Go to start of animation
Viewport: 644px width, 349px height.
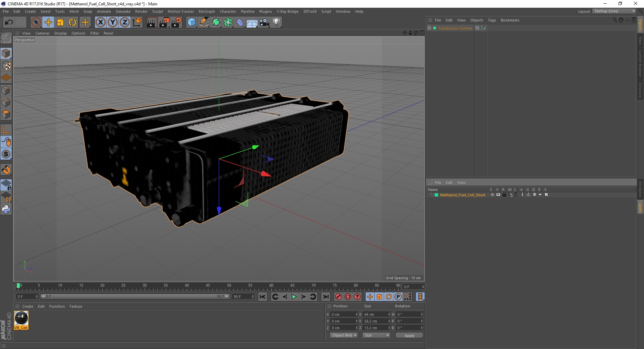coord(263,297)
